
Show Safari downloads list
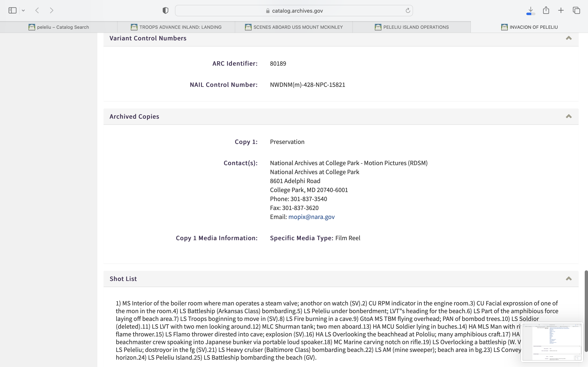pyautogui.click(x=531, y=10)
